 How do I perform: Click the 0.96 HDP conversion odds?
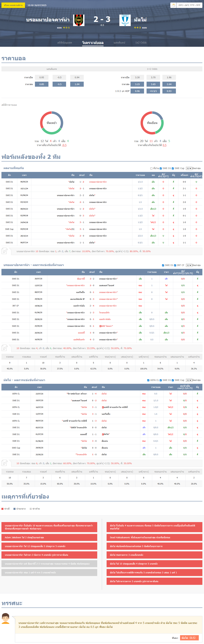pyautogui.click(x=137, y=91)
